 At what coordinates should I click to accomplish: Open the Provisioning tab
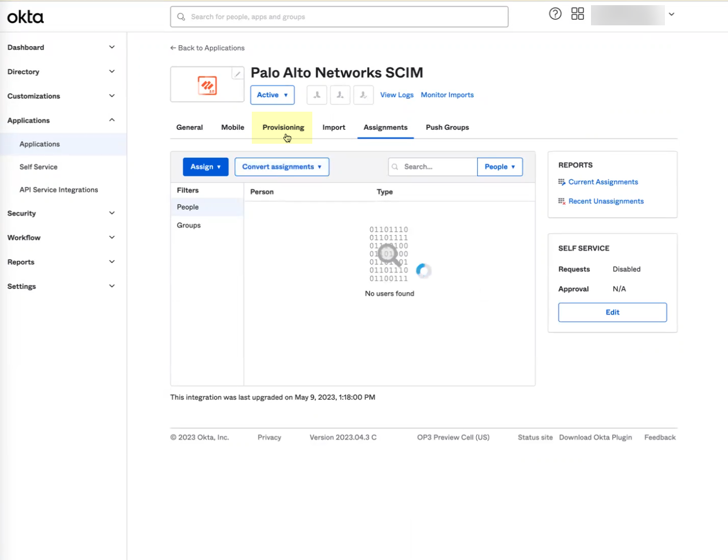point(283,127)
